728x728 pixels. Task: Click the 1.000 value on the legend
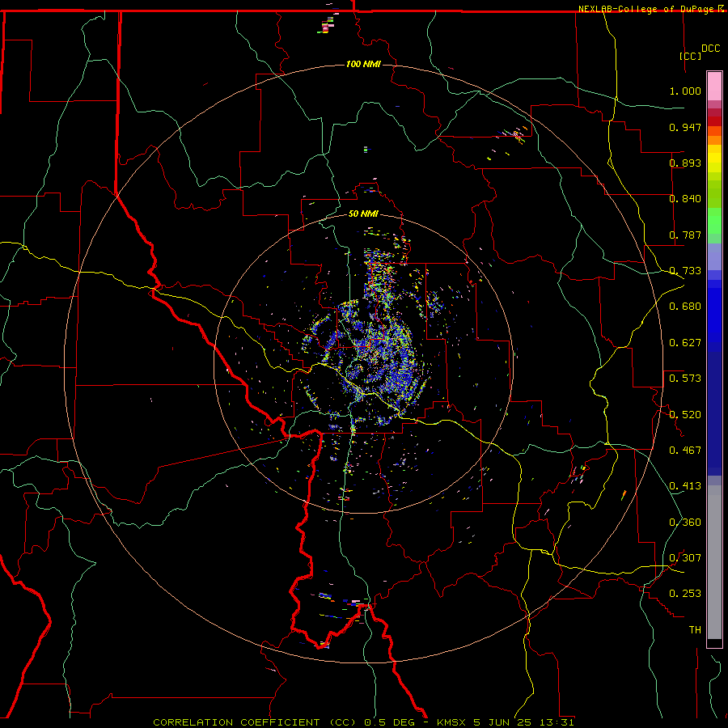(685, 91)
